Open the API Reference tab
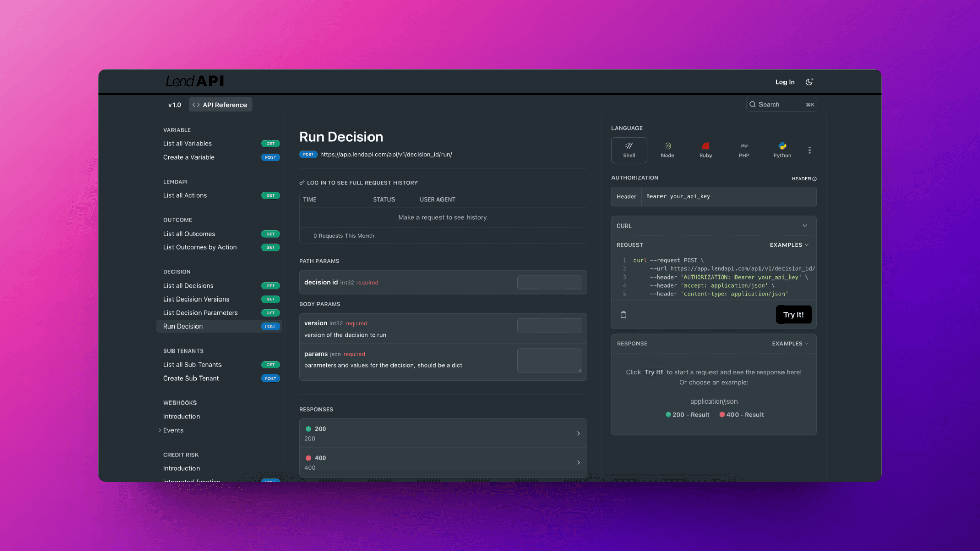The height and width of the screenshot is (551, 980). [220, 105]
